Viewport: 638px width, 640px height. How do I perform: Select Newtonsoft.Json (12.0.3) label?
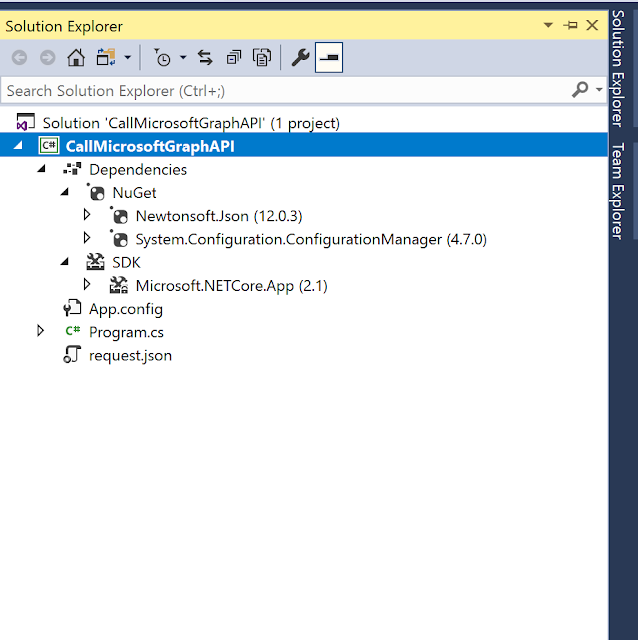pyautogui.click(x=219, y=216)
